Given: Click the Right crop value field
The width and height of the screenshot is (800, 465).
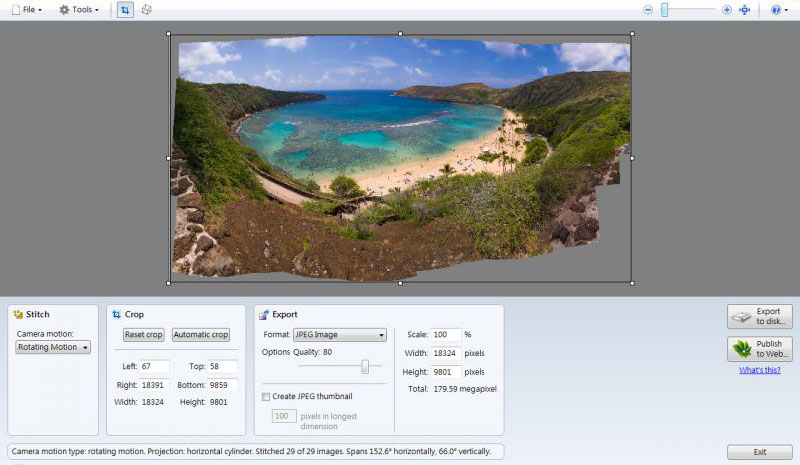Looking at the screenshot, I should 155,385.
